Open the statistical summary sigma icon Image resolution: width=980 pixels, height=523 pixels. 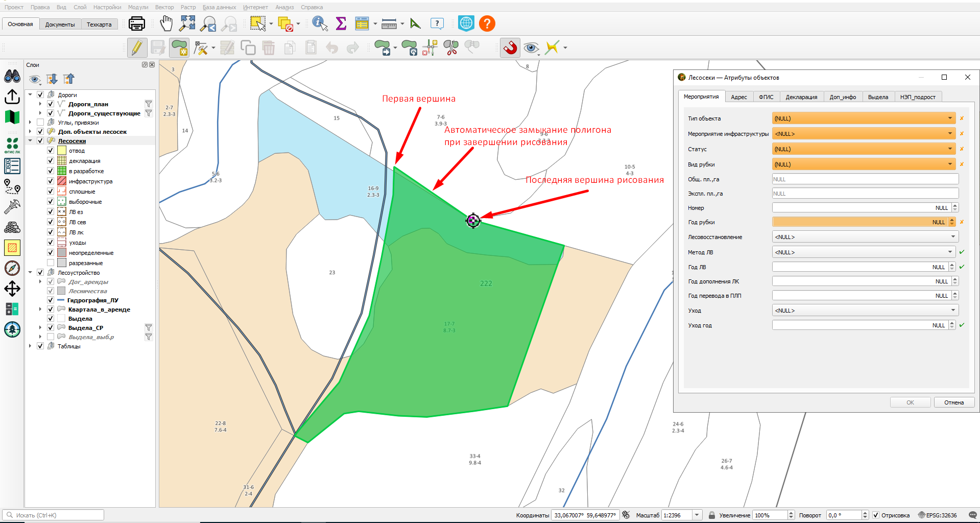(341, 23)
